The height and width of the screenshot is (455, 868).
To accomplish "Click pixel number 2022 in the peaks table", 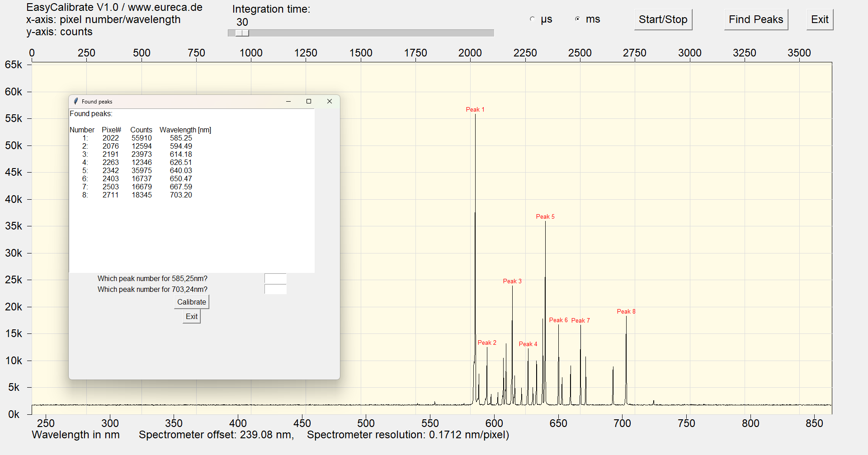I will click(110, 138).
